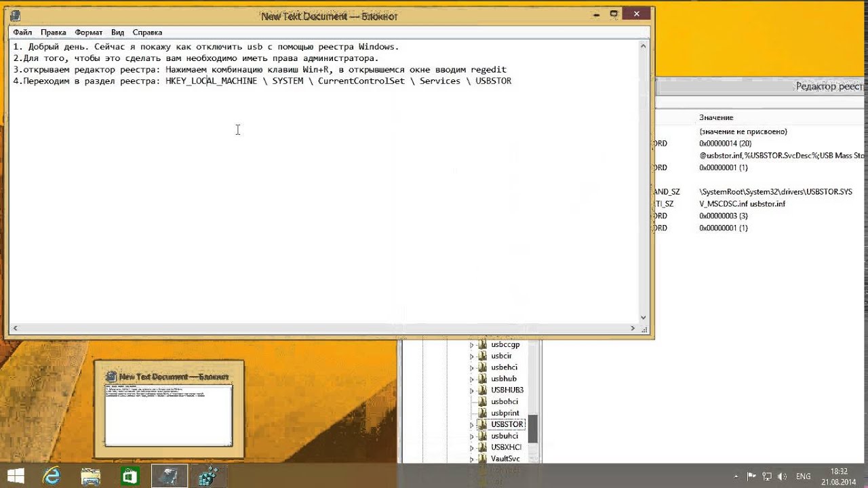Launch Internet Explorer from the taskbar
Image resolution: width=868 pixels, height=488 pixels.
click(x=52, y=476)
